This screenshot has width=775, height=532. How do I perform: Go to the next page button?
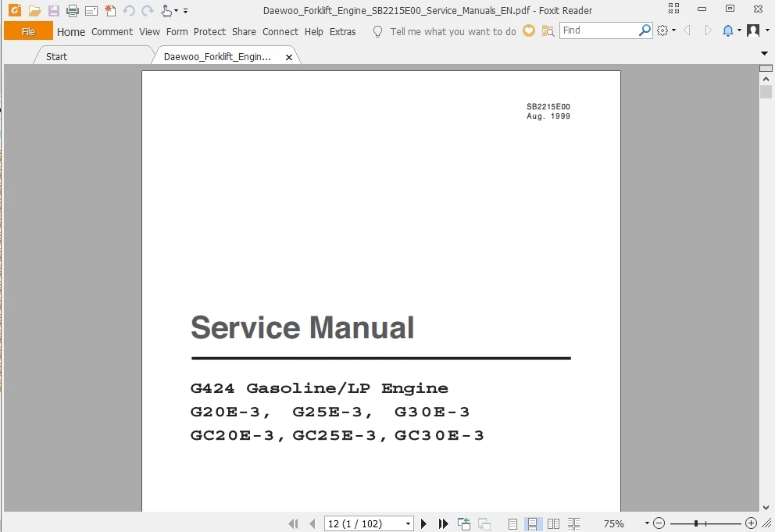(x=423, y=523)
